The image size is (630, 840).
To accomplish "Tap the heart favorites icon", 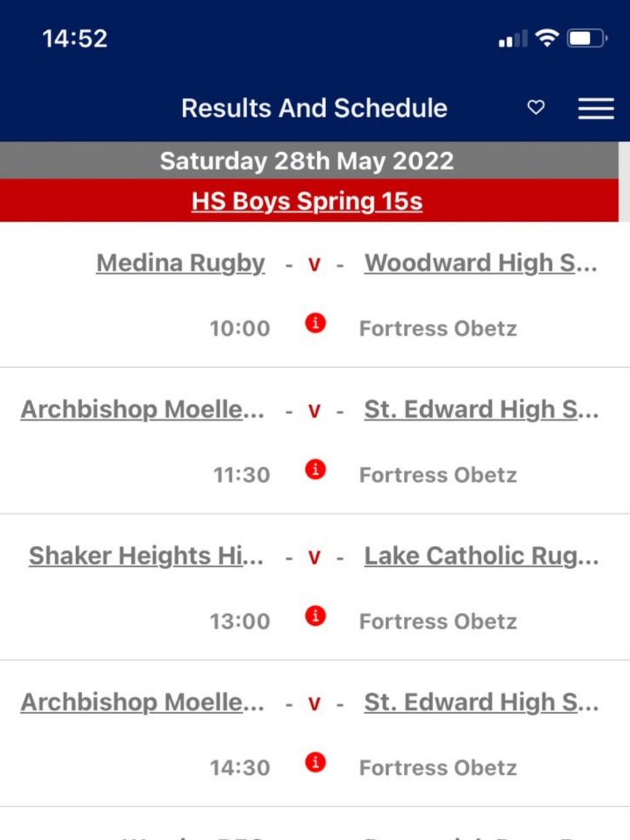I will (x=536, y=108).
